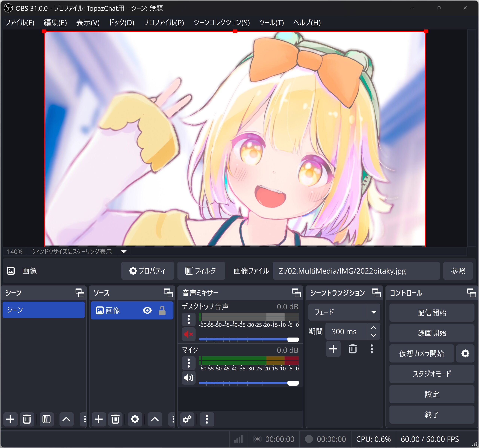Unmute デスクトップ音声 speaker icon
Viewport: 479px width, 448px height.
click(x=189, y=334)
